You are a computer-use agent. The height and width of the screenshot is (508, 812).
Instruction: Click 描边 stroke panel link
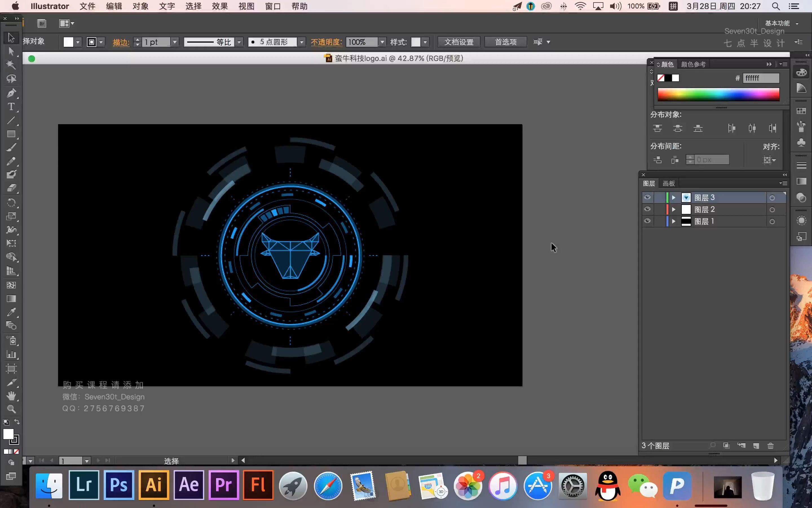(x=121, y=42)
